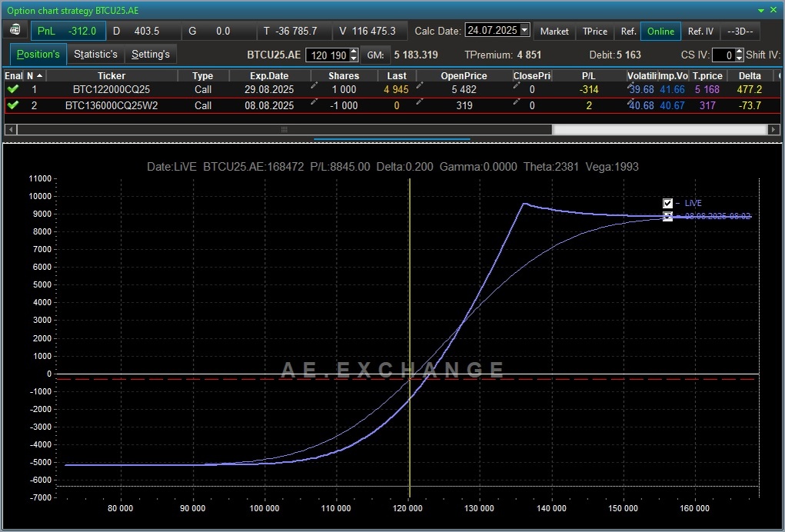Viewport: 785px width, 532px height.
Task: Switch to the Position's tab
Action: click(38, 54)
